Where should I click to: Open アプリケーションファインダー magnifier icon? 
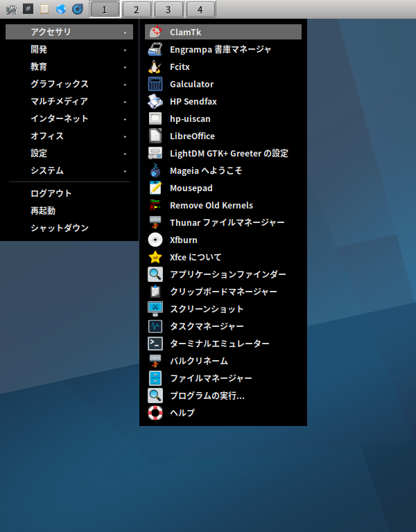(x=155, y=274)
